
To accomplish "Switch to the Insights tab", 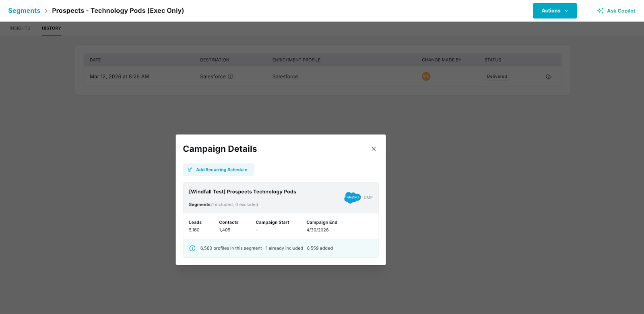I will point(20,28).
